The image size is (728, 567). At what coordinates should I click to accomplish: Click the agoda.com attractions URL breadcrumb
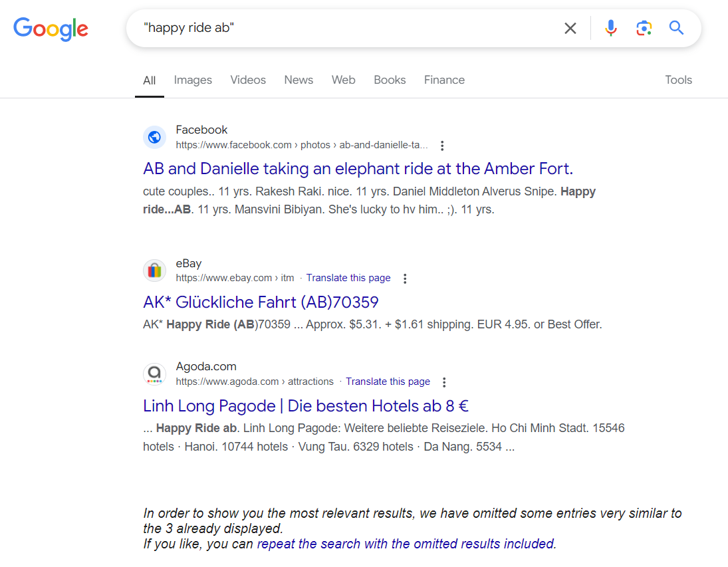click(255, 382)
